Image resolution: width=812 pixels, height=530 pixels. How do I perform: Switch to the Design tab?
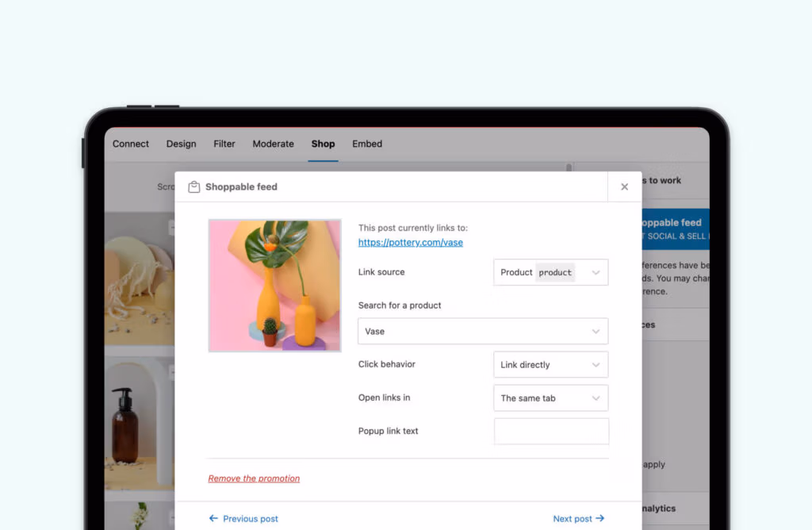[x=181, y=144]
